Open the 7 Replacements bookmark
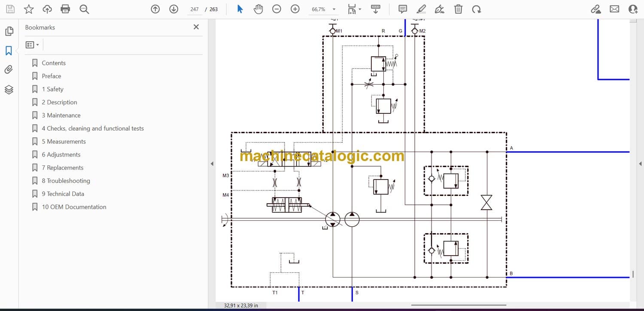The height and width of the screenshot is (311, 644). click(x=62, y=168)
